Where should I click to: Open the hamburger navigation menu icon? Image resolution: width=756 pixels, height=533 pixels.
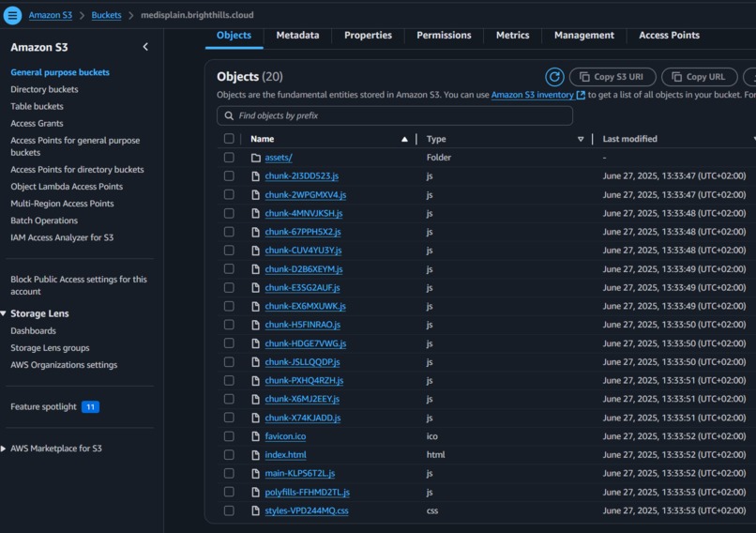[12, 15]
